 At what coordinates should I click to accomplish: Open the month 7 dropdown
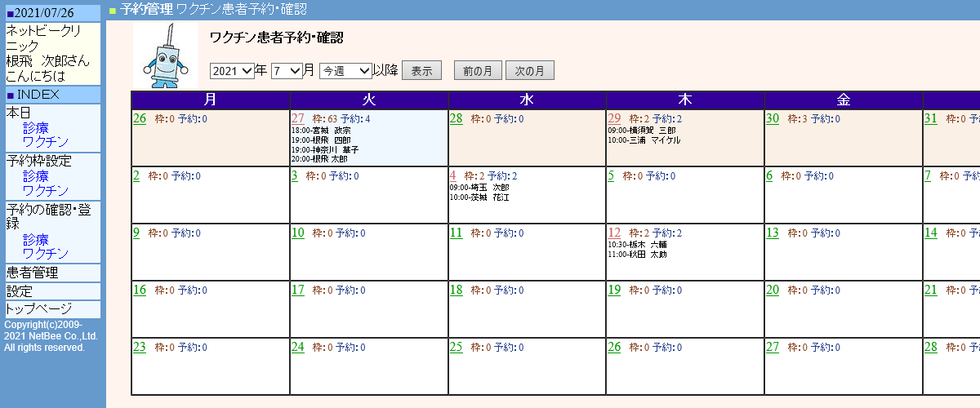pyautogui.click(x=287, y=71)
